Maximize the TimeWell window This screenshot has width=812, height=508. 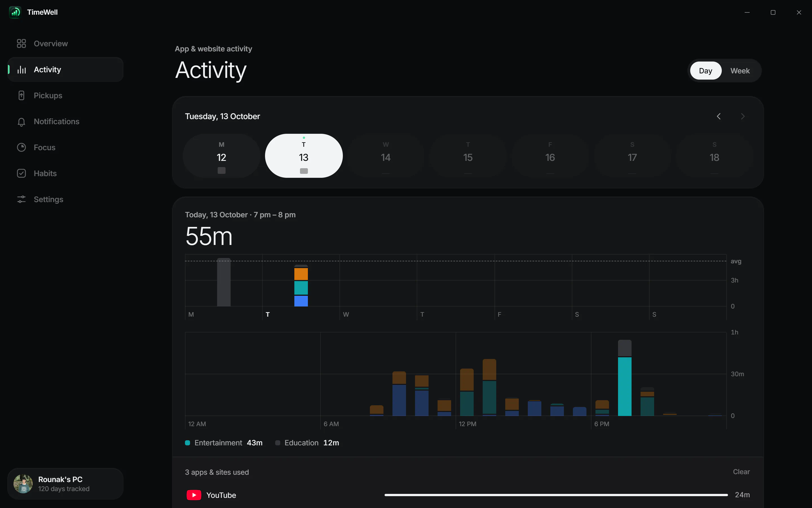click(x=773, y=12)
